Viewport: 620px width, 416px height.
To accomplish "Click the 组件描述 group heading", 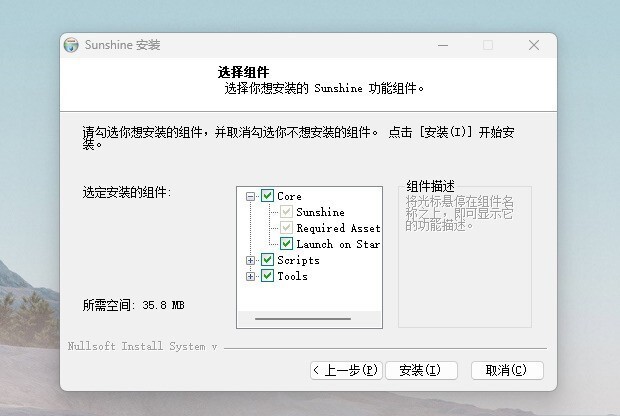I will 431,186.
